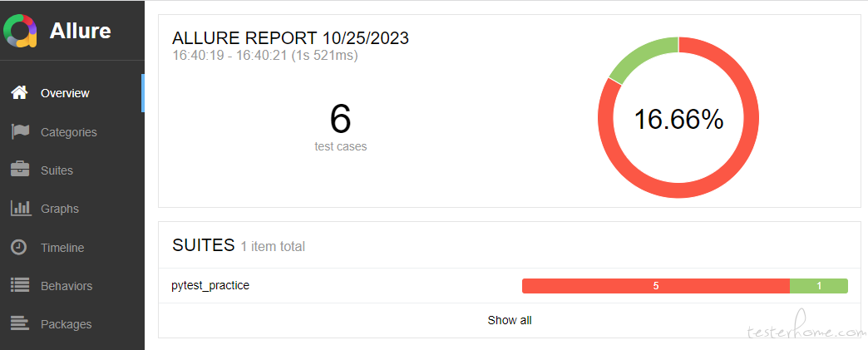Image resolution: width=868 pixels, height=350 pixels.
Task: Click the green passed bar showing 1
Action: click(818, 286)
